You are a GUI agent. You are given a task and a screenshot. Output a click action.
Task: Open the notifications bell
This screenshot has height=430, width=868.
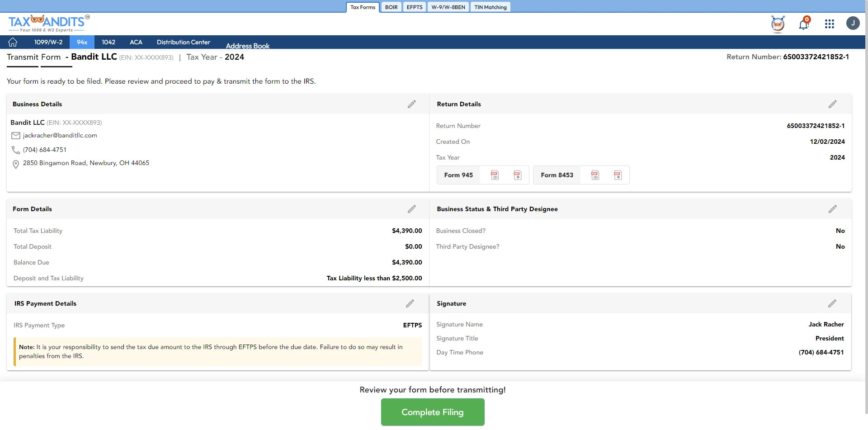804,24
